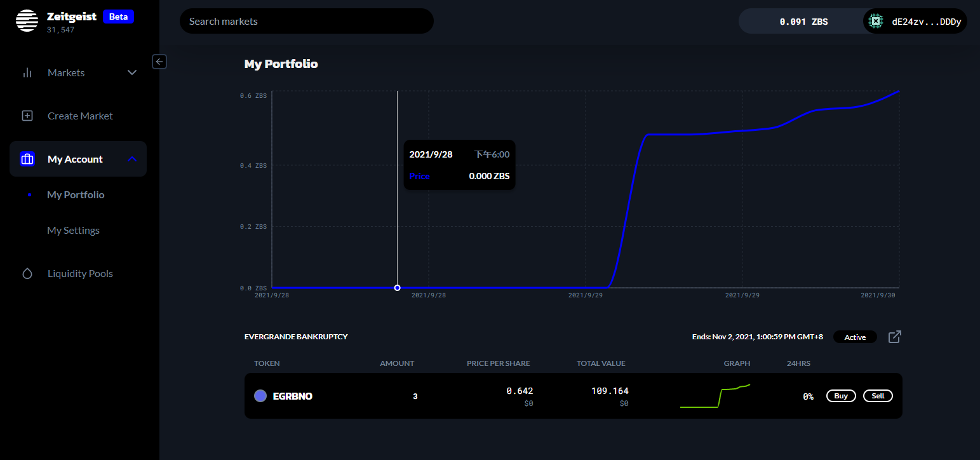The width and height of the screenshot is (980, 460).
Task: Click the EGRBNO mini price graph
Action: (x=715, y=396)
